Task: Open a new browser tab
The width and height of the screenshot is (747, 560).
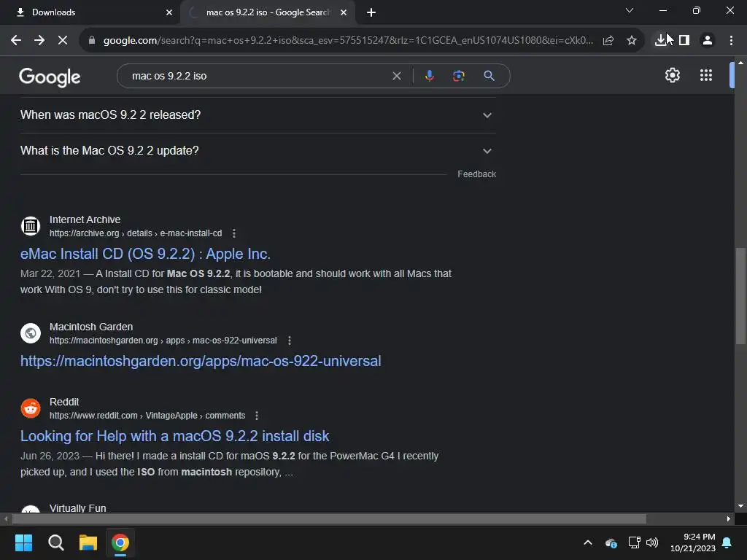Action: [371, 12]
